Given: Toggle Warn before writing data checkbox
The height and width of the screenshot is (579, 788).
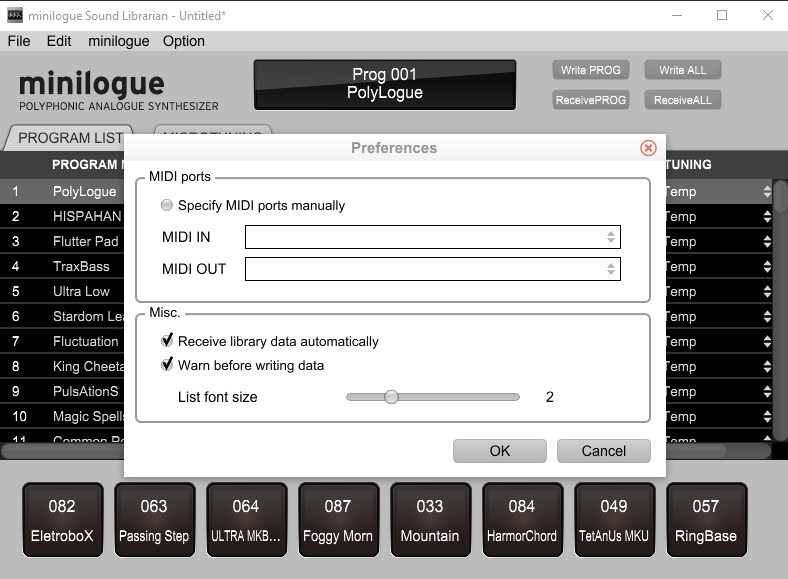Looking at the screenshot, I should click(167, 365).
